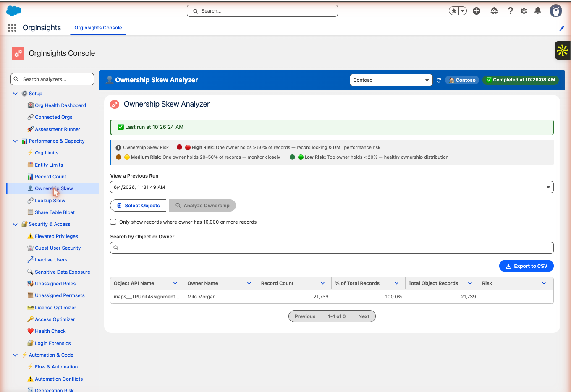Focus the Search analyzers field
Screen dimensions: 571x392
click(x=52, y=79)
